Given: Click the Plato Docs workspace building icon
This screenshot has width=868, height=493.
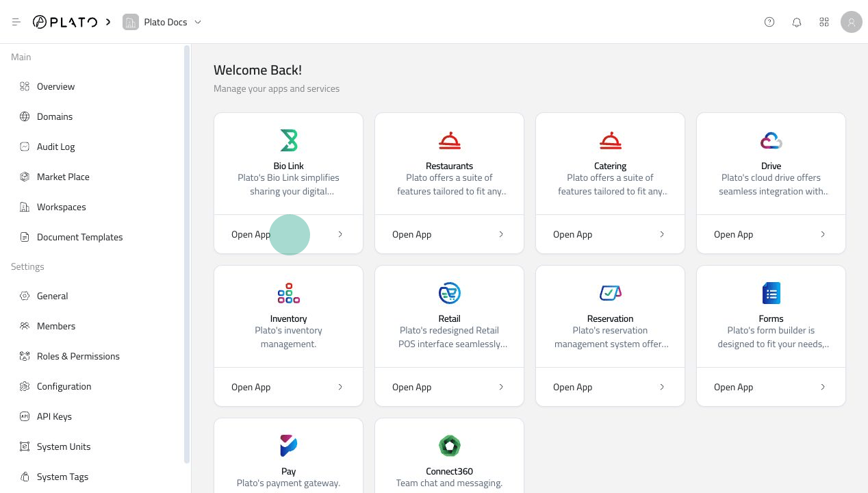Looking at the screenshot, I should pos(130,22).
